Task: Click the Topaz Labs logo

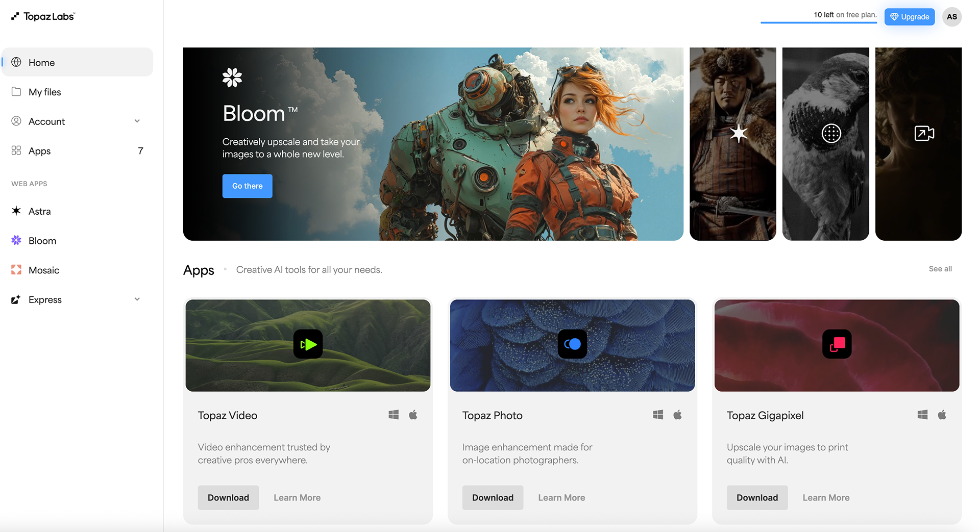Action: 43,16
